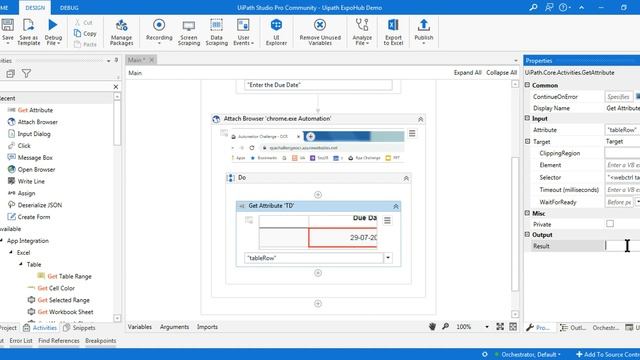Open Breakpoints tab
This screenshot has width=640, height=360.
[101, 340]
